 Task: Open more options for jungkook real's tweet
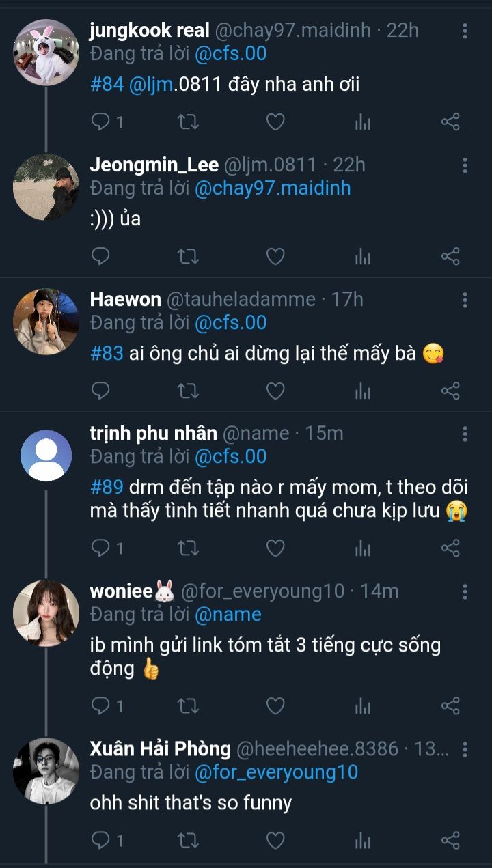point(465,31)
